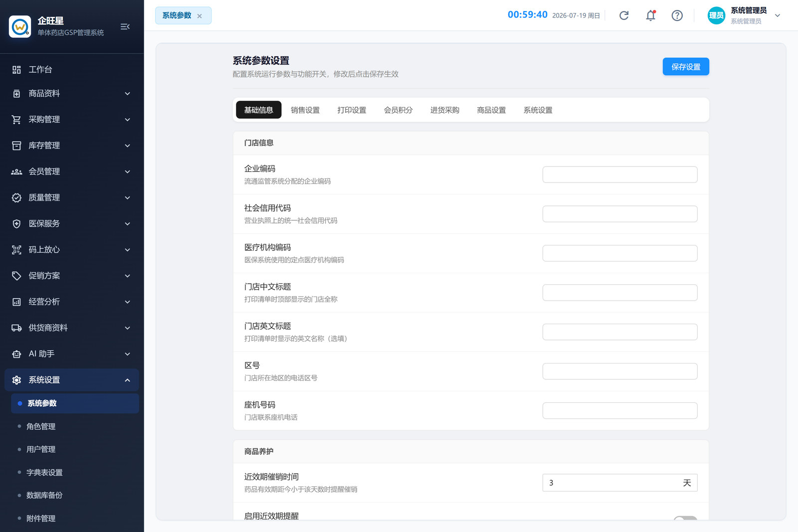Click the 00:59:40 session timer
Image resolution: width=798 pixels, height=532 pixels.
click(x=528, y=15)
